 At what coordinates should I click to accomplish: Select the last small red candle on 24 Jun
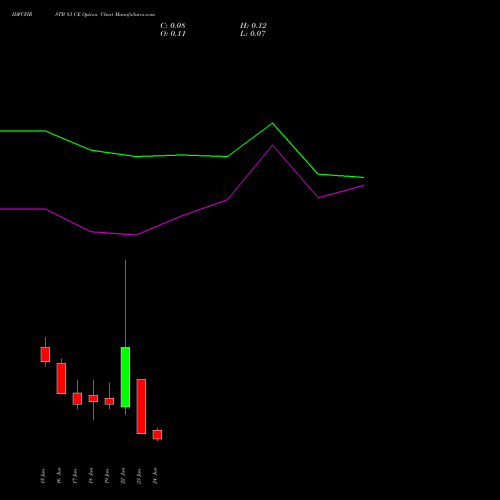(x=157, y=434)
